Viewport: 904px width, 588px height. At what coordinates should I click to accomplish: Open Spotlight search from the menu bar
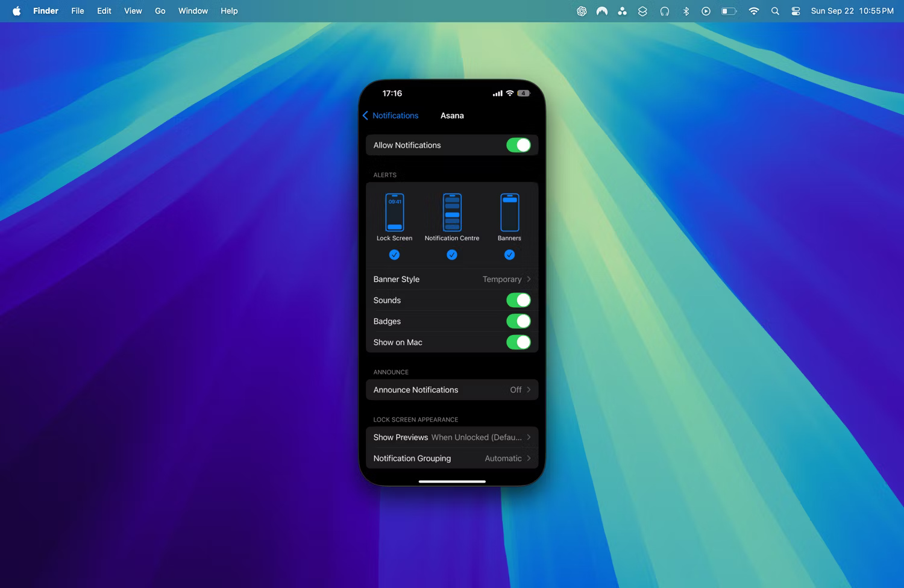tap(775, 11)
